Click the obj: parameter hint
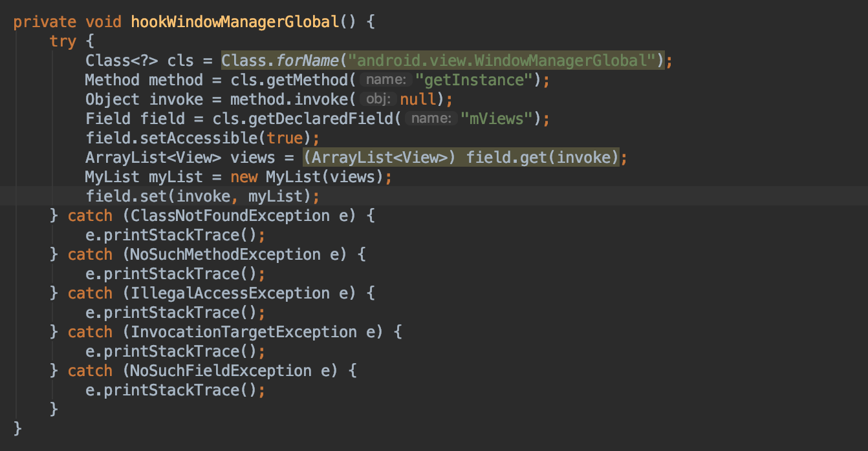Image resolution: width=868 pixels, height=451 pixels. [x=378, y=100]
